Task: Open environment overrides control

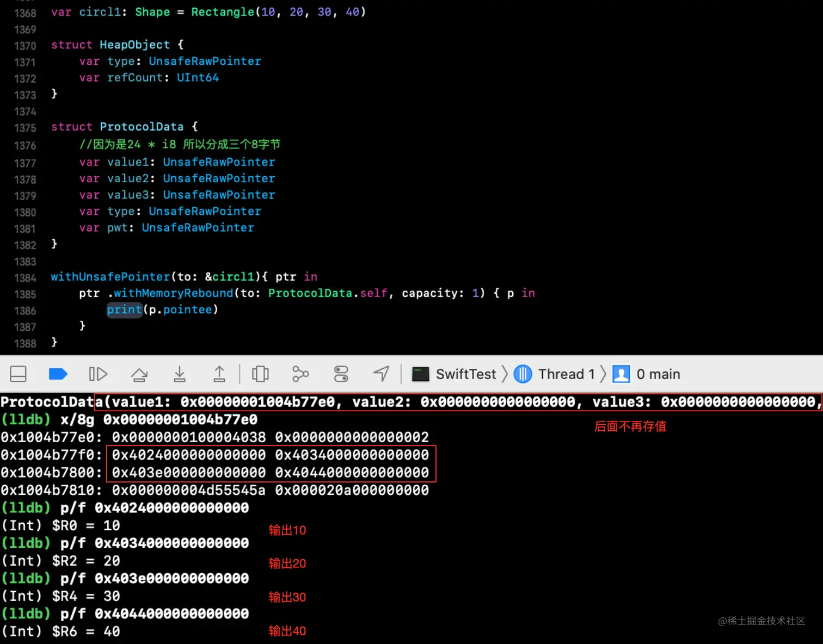Action: tap(341, 374)
